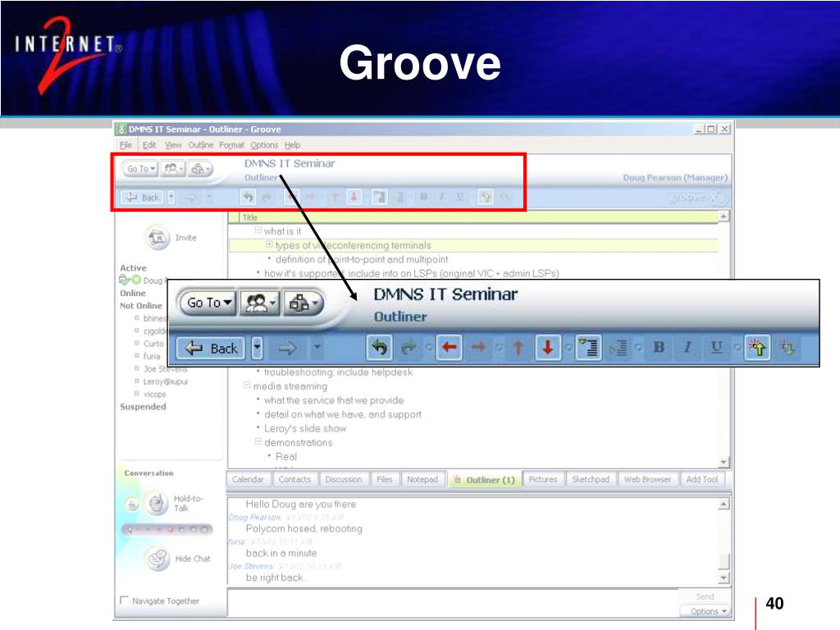Image resolution: width=840 pixels, height=630 pixels.
Task: Collapse the "media streaming" outline item
Action: pos(247,386)
